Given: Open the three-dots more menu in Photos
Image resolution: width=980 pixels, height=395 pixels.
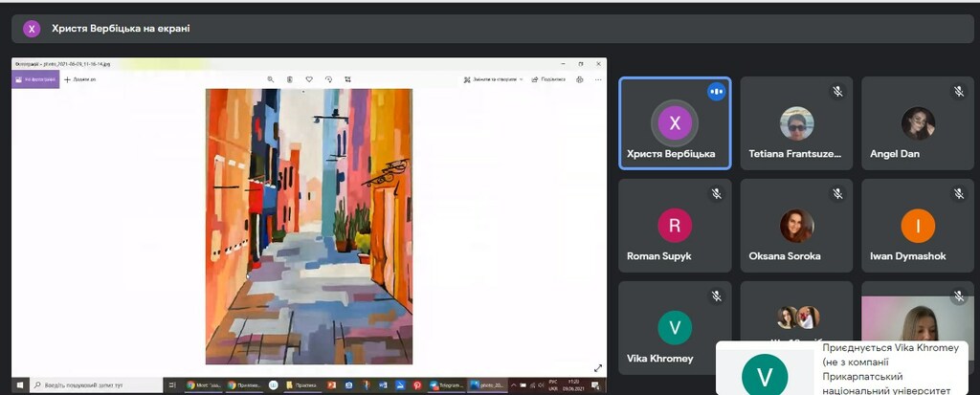Looking at the screenshot, I should (x=598, y=79).
